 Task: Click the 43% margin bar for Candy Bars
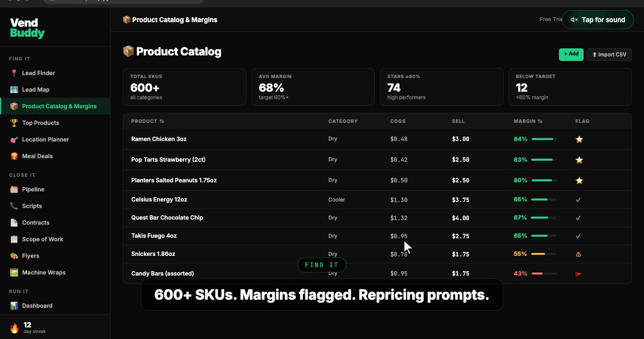(x=544, y=274)
